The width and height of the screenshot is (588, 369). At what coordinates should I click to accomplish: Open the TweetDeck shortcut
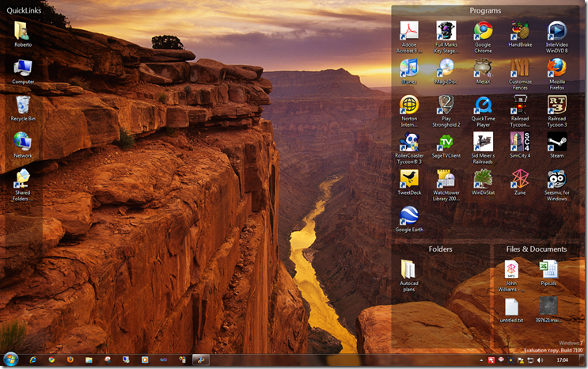point(409,179)
